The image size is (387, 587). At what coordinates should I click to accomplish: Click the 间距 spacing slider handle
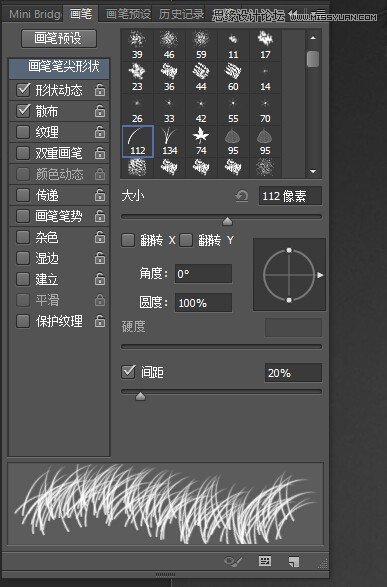tap(140, 396)
